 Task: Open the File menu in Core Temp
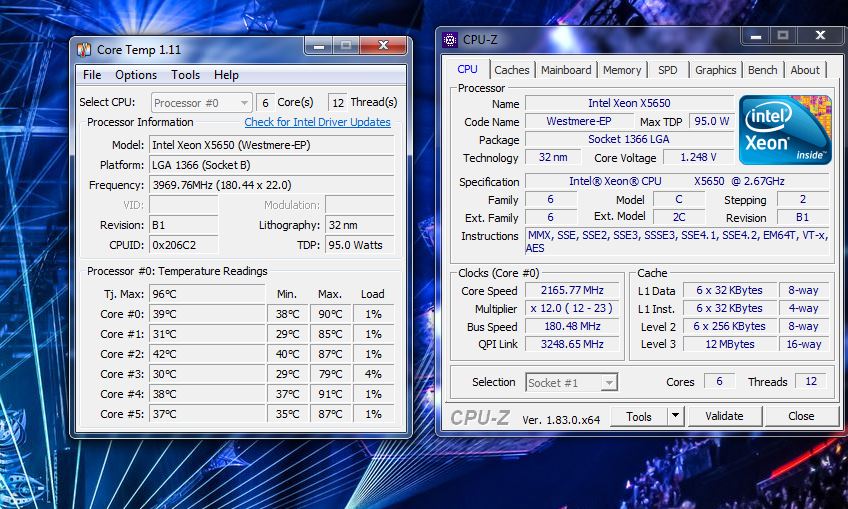point(92,75)
